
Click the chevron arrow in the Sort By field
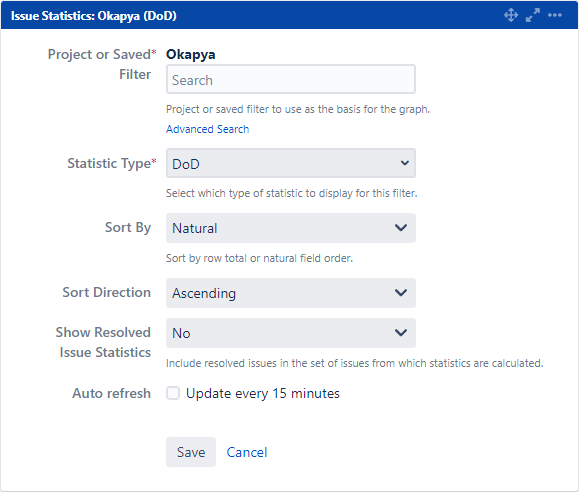401,228
